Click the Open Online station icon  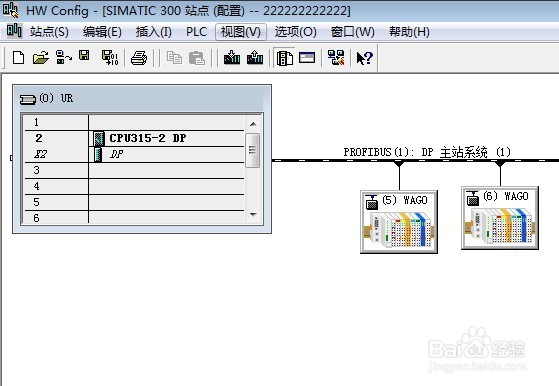click(63, 57)
